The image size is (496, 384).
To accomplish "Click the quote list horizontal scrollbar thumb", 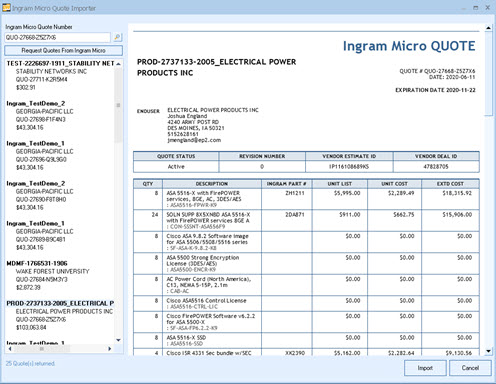I will 42,349.
